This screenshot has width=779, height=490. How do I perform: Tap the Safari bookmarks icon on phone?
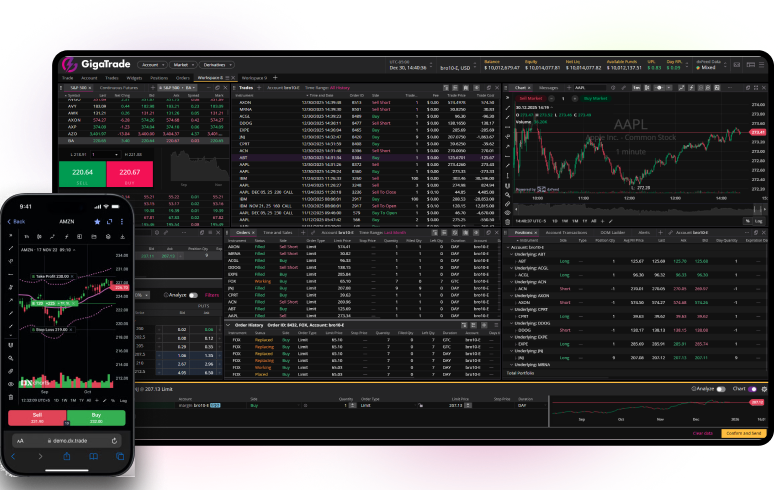(x=93, y=456)
